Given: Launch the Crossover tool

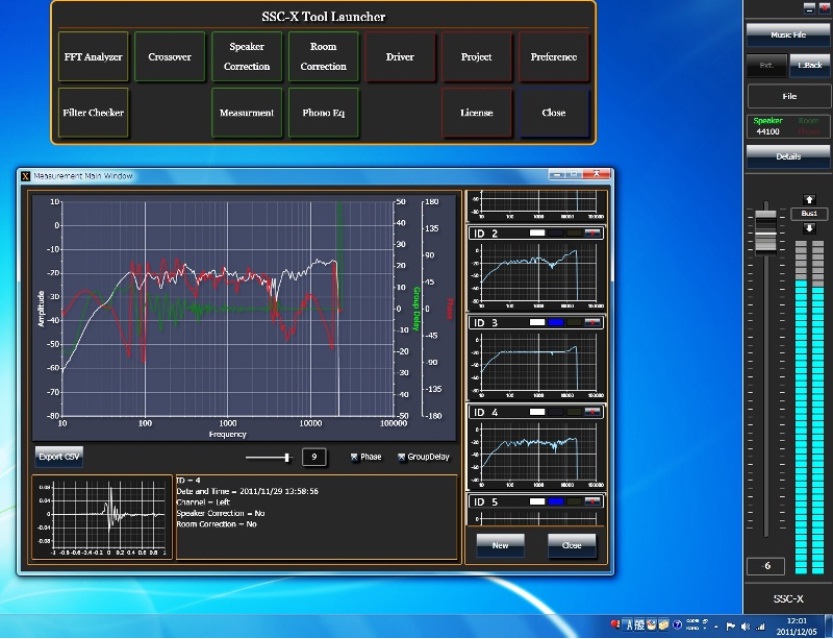Looking at the screenshot, I should [x=170, y=57].
